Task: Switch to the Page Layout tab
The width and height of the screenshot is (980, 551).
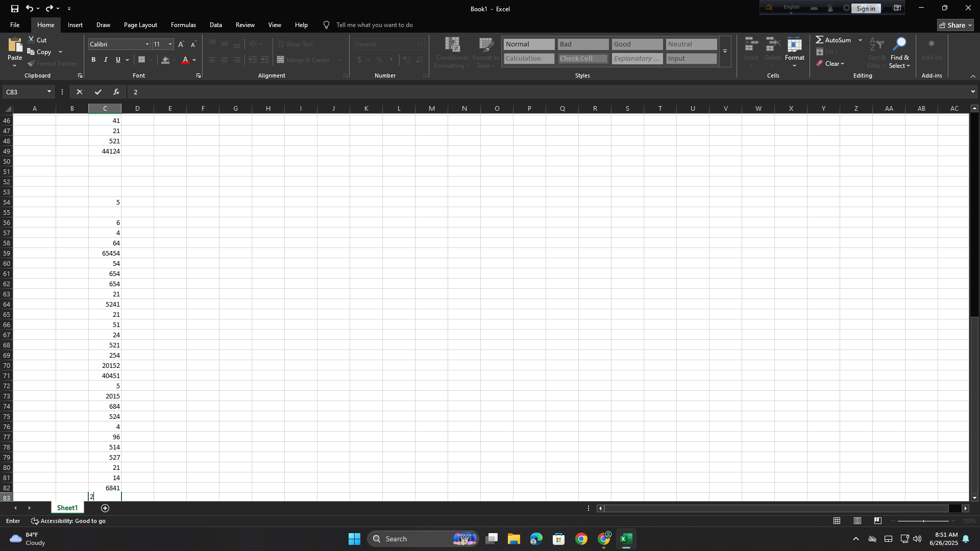Action: 140,25
